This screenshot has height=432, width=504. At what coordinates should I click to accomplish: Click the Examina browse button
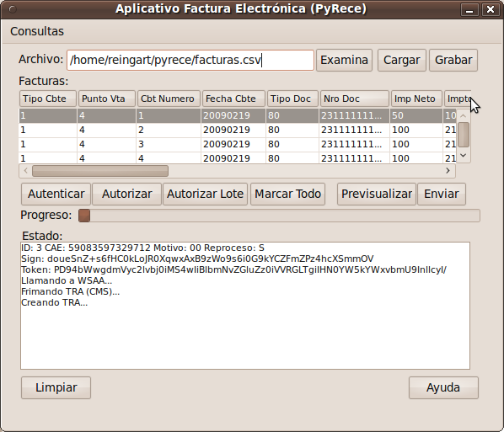(344, 60)
